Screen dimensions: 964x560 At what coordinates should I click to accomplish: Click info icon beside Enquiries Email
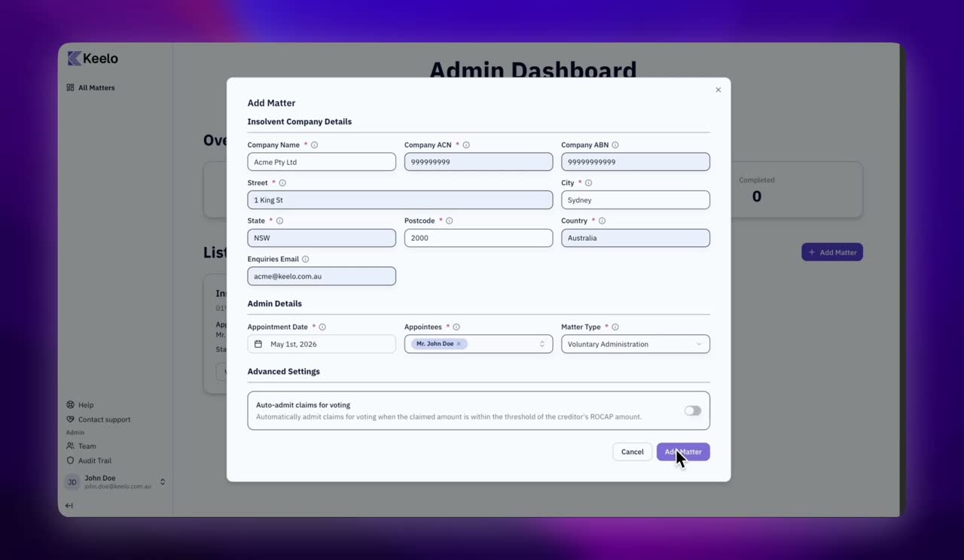(x=305, y=259)
